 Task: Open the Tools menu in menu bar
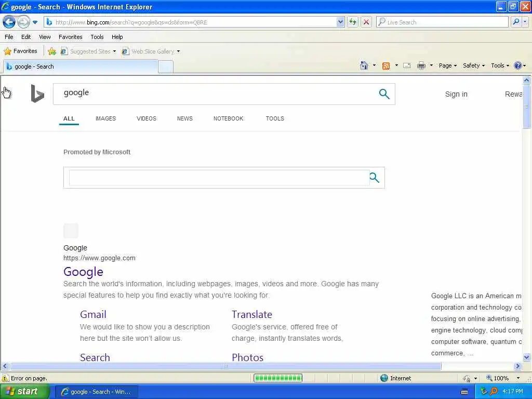[x=97, y=37]
